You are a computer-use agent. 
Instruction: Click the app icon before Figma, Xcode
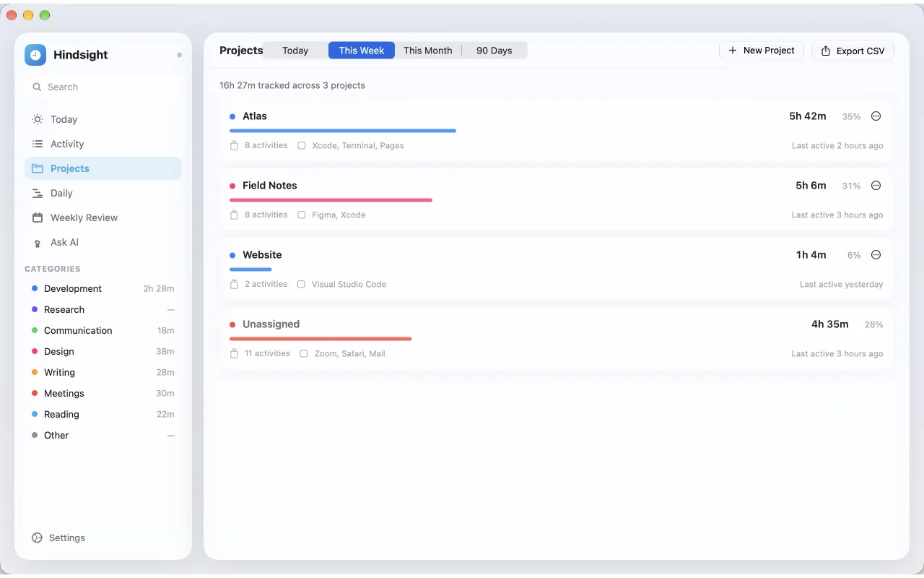coord(302,215)
